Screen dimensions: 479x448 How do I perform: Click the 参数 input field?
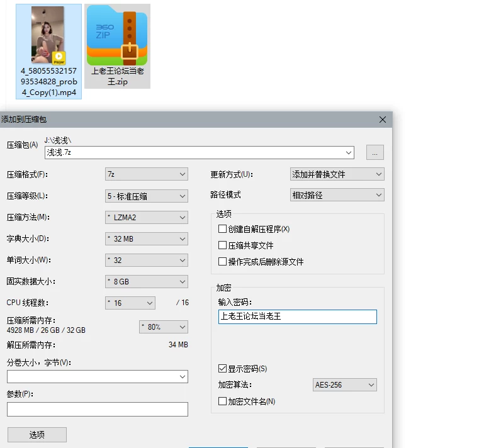[98, 409]
